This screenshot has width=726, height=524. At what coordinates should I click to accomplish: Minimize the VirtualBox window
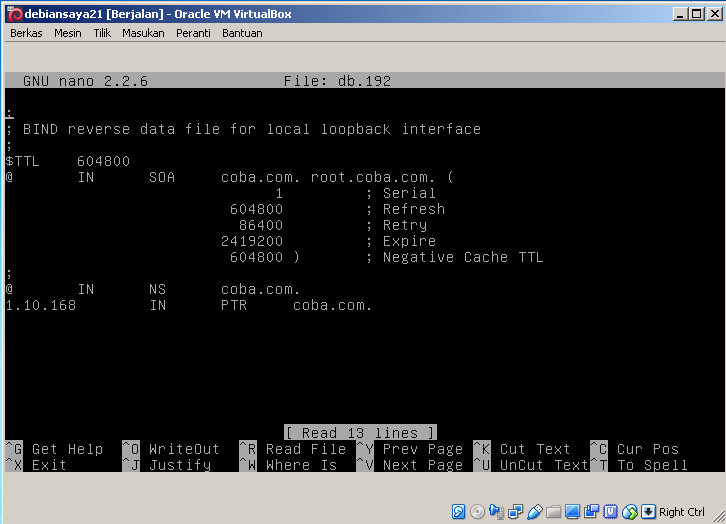pyautogui.click(x=680, y=14)
